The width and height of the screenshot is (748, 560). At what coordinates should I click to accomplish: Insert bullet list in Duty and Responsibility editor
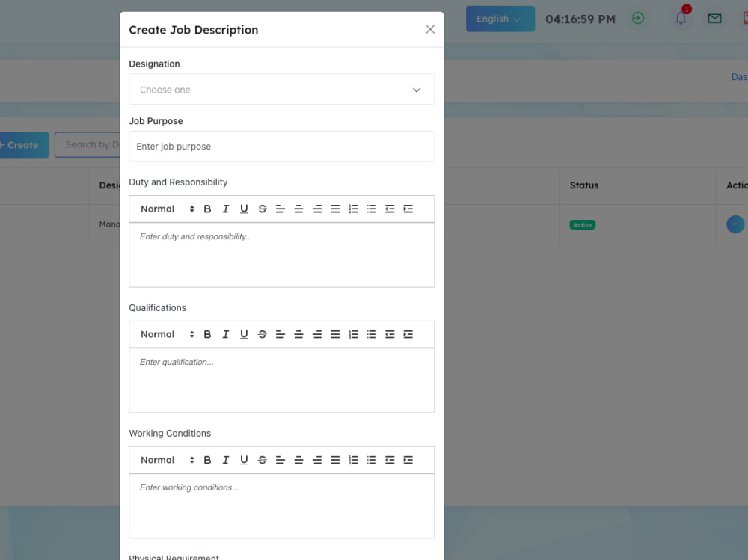pyautogui.click(x=372, y=209)
